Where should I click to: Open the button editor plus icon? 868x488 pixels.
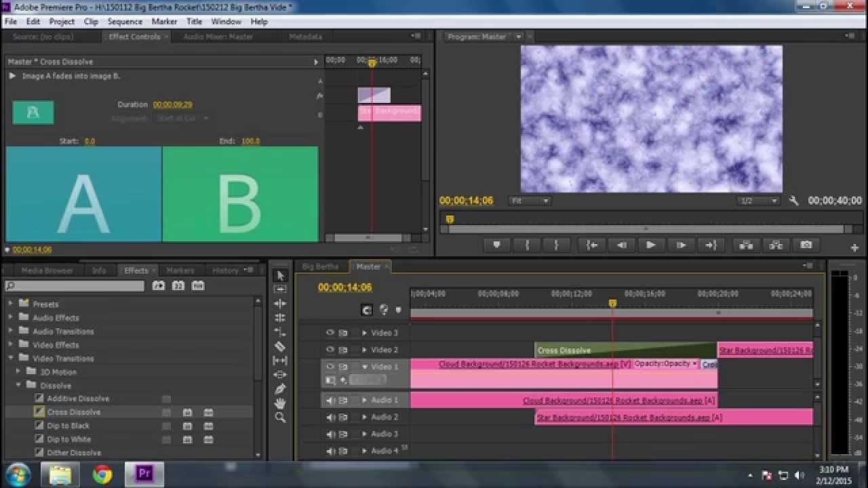click(x=854, y=248)
